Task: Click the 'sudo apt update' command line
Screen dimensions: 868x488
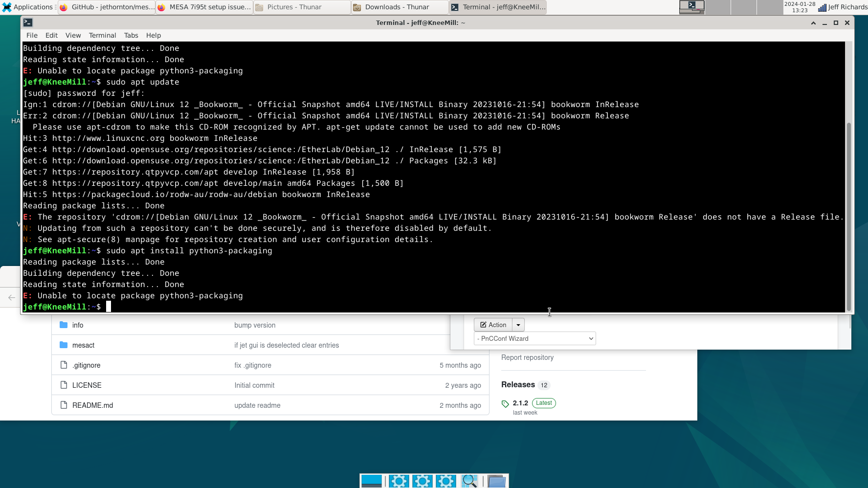Action: (101, 82)
